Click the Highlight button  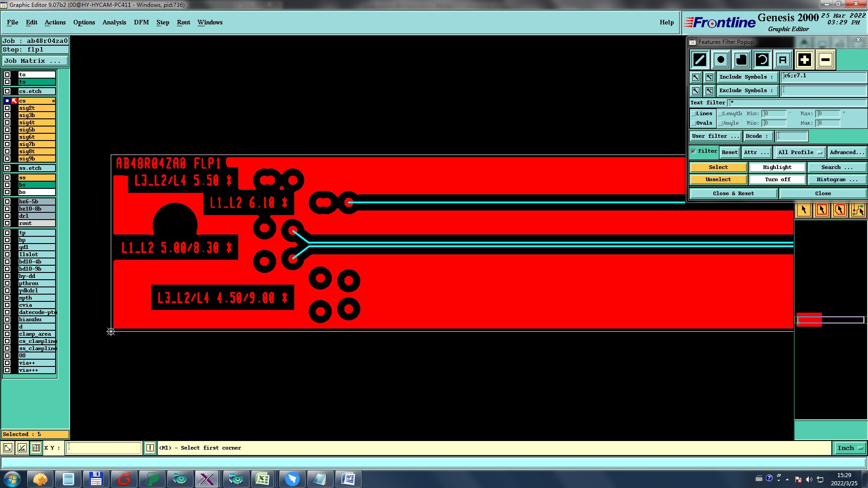tap(777, 167)
